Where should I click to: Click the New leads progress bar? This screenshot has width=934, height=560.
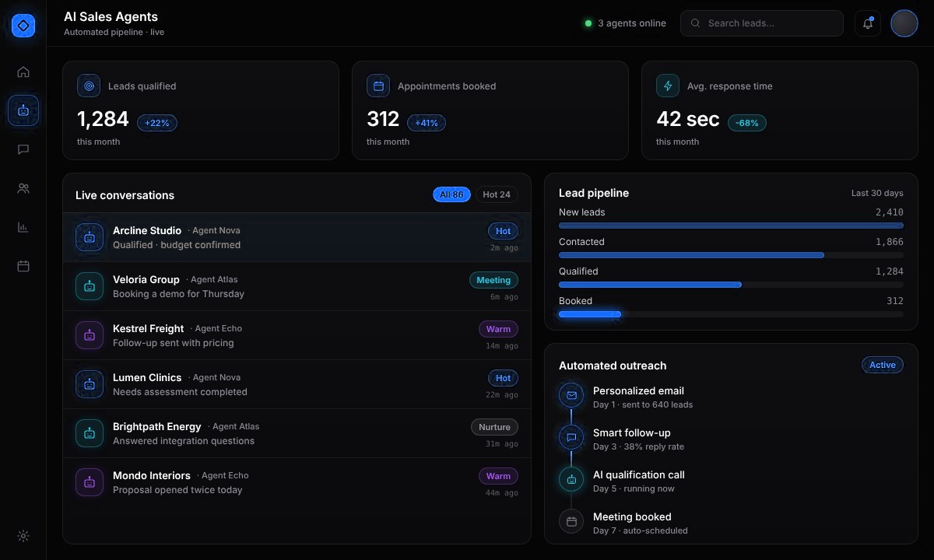click(731, 226)
